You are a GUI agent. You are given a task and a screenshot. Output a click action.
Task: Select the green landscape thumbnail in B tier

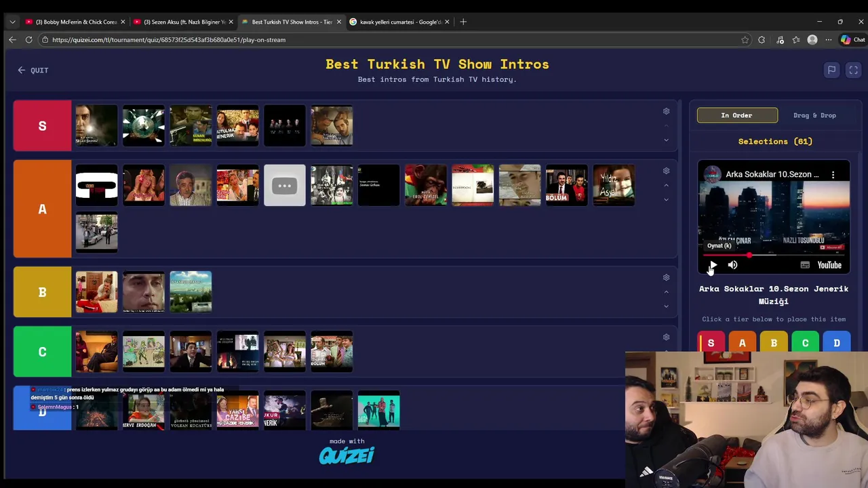[191, 292]
